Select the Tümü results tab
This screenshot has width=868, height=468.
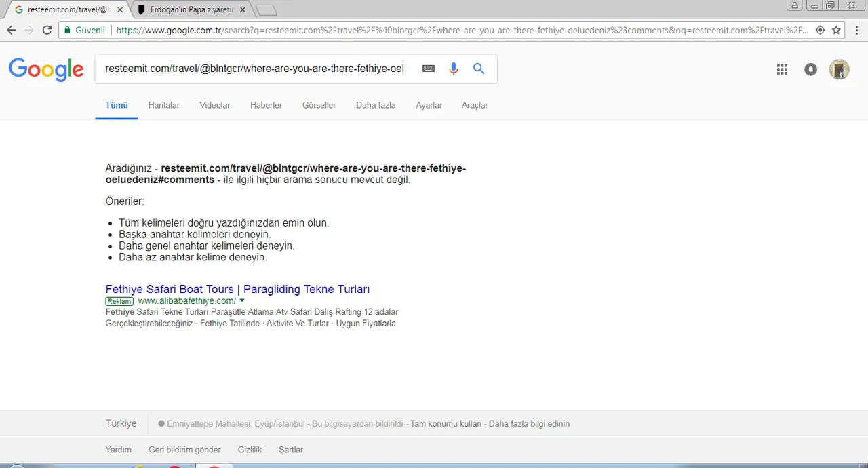coord(117,105)
